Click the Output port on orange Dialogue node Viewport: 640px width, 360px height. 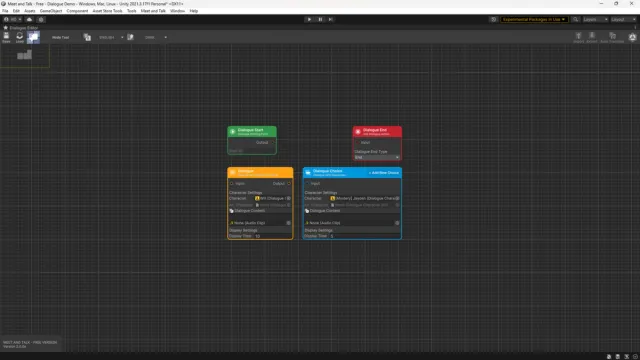289,184
